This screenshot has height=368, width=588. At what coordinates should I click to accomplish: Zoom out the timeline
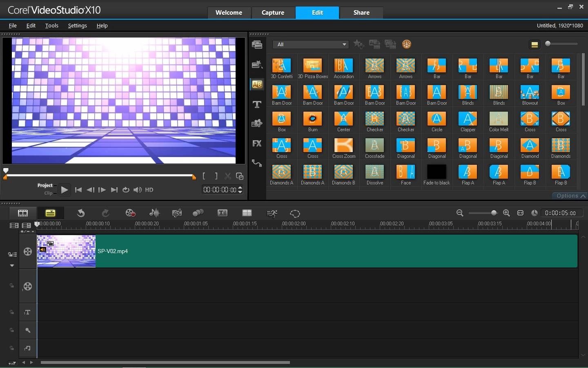pos(460,213)
